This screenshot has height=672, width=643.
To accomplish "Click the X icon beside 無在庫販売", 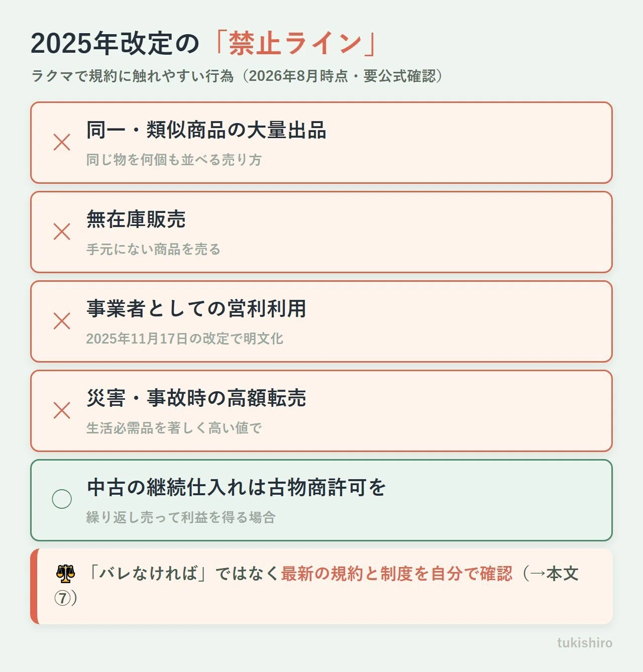I will click(62, 232).
